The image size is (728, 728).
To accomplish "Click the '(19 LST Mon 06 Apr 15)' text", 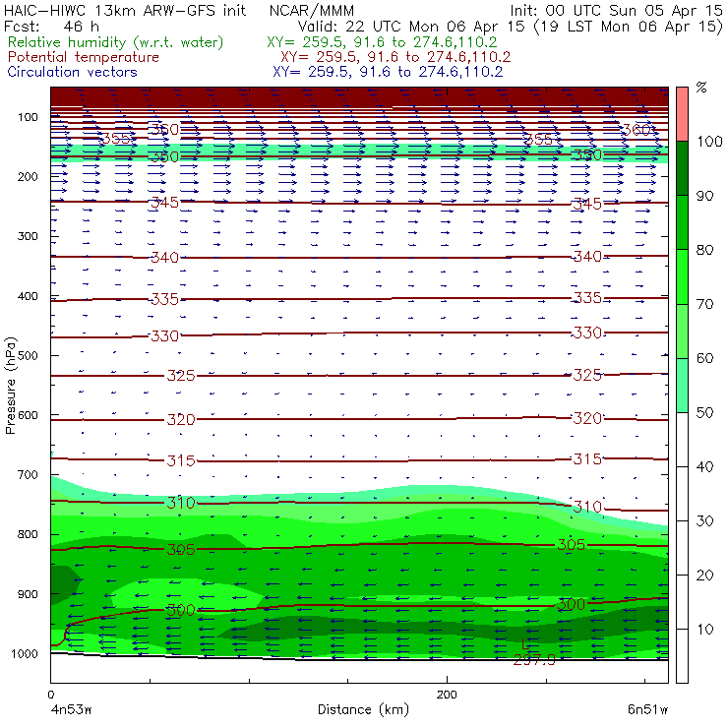I will pos(629,27).
